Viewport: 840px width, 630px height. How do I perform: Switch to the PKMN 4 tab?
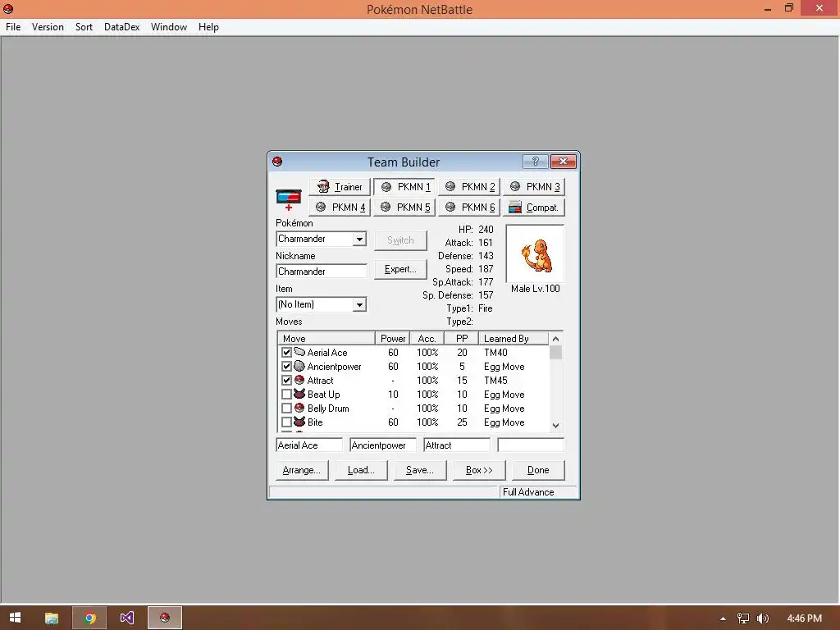pyautogui.click(x=340, y=207)
